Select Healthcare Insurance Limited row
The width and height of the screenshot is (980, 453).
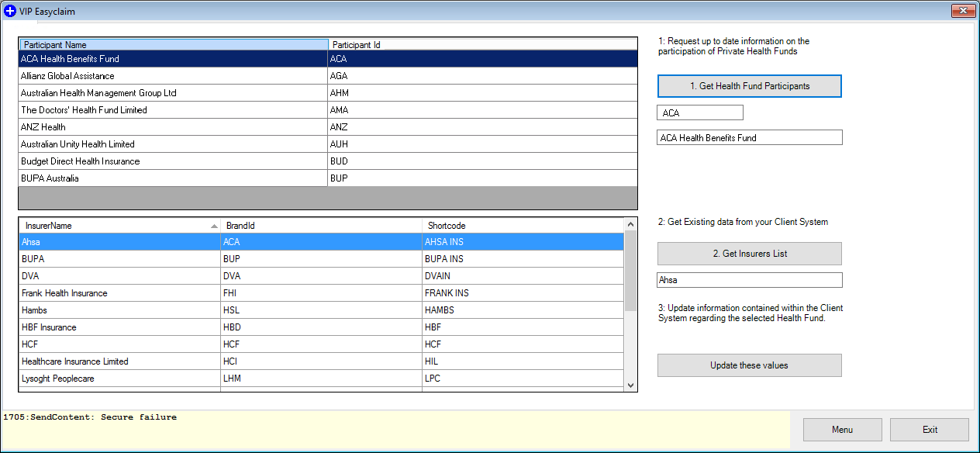(322, 361)
